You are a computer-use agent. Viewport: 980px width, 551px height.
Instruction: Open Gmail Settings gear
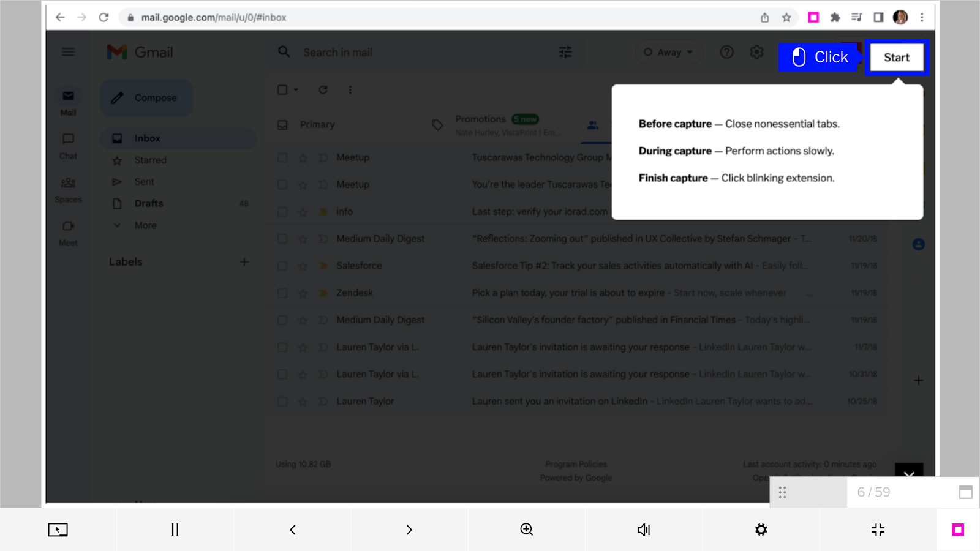[756, 52]
